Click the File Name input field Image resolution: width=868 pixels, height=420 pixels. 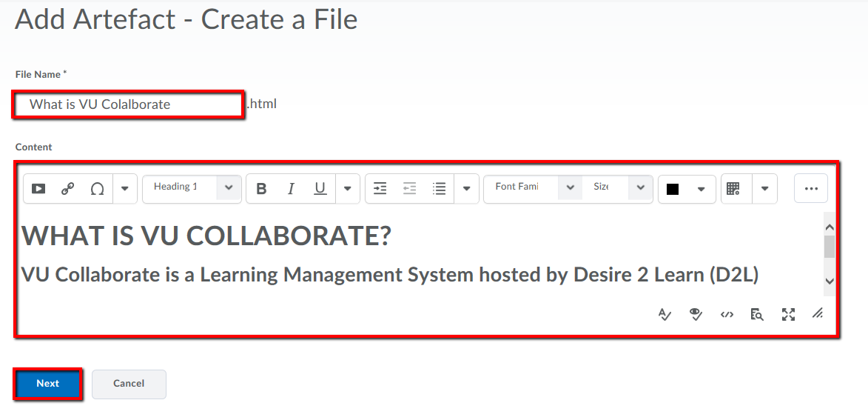pos(128,104)
